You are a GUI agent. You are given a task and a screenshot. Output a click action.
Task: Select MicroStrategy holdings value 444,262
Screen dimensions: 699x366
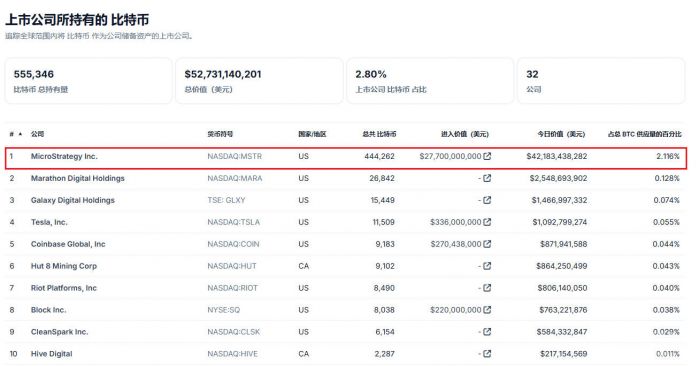point(379,156)
